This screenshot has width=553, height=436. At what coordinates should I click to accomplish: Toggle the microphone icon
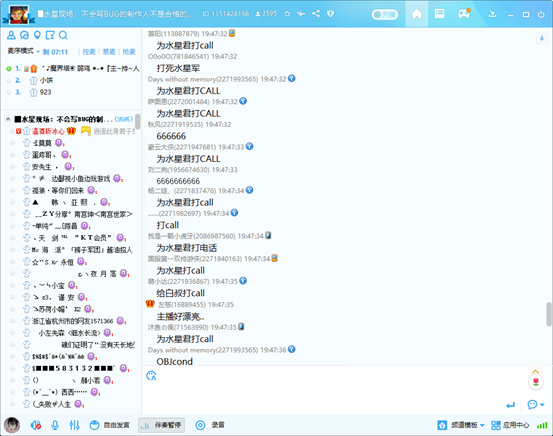tap(55, 425)
